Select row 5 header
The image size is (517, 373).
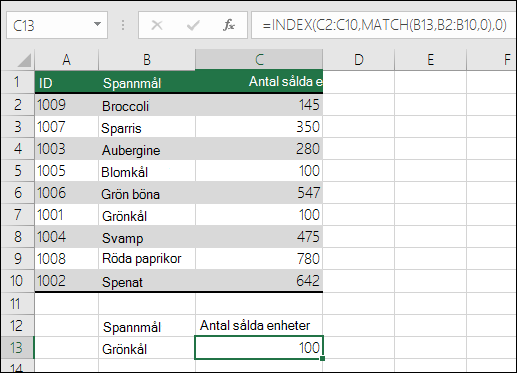17,171
